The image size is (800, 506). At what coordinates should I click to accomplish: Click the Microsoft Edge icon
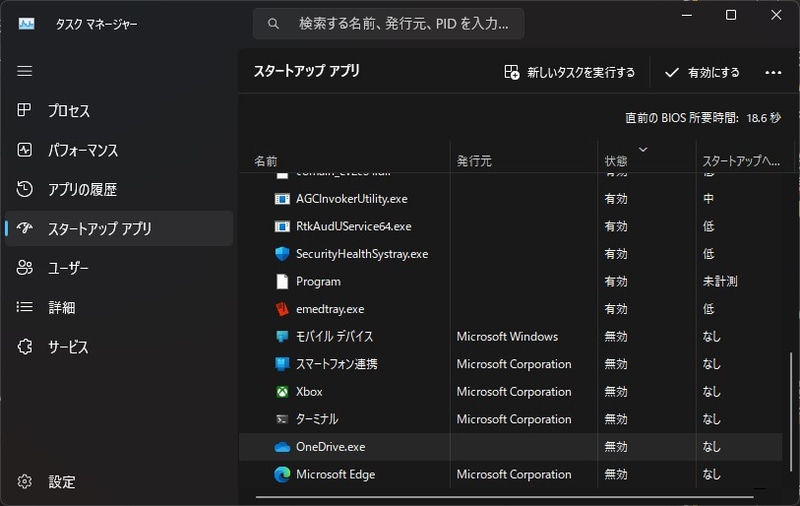[282, 474]
